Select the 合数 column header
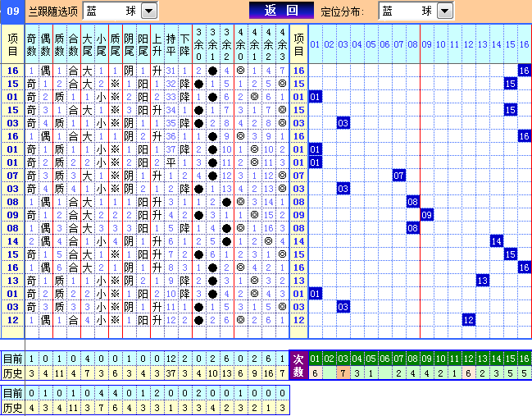 pos(73,44)
